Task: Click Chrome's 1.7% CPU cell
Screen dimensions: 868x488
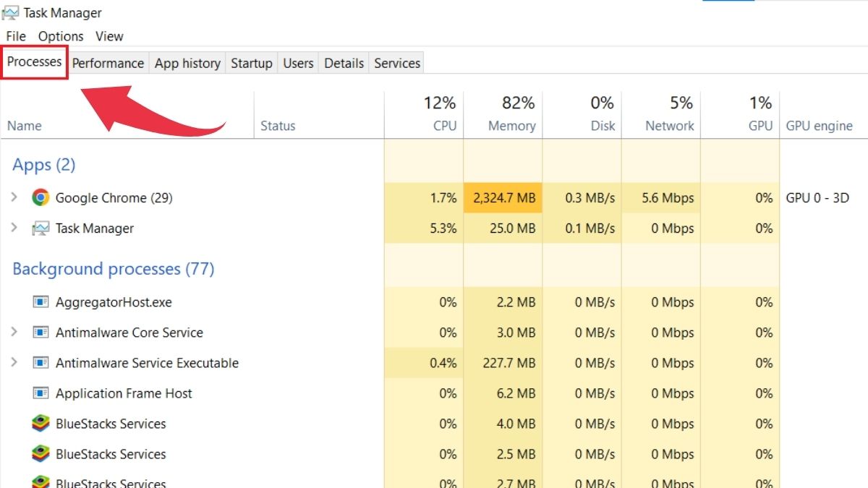Action: pyautogui.click(x=424, y=197)
